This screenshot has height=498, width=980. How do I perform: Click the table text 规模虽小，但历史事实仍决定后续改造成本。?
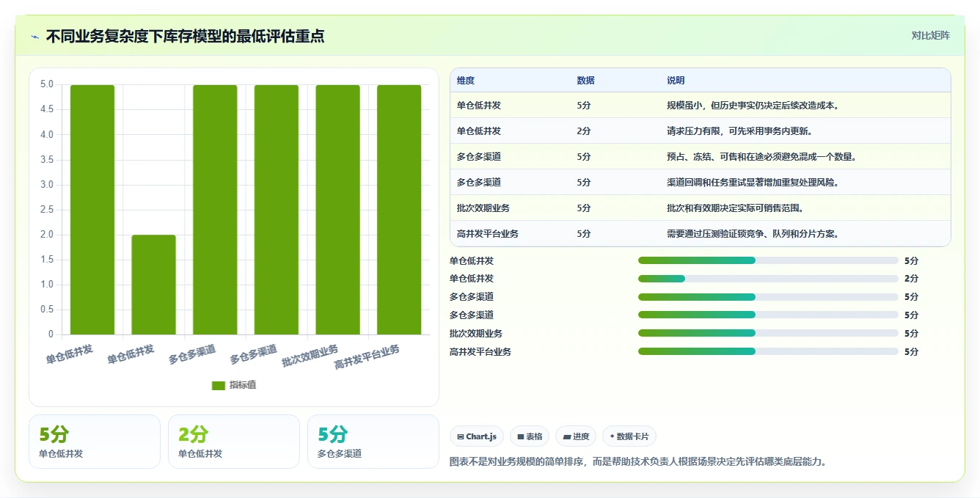[x=753, y=106]
